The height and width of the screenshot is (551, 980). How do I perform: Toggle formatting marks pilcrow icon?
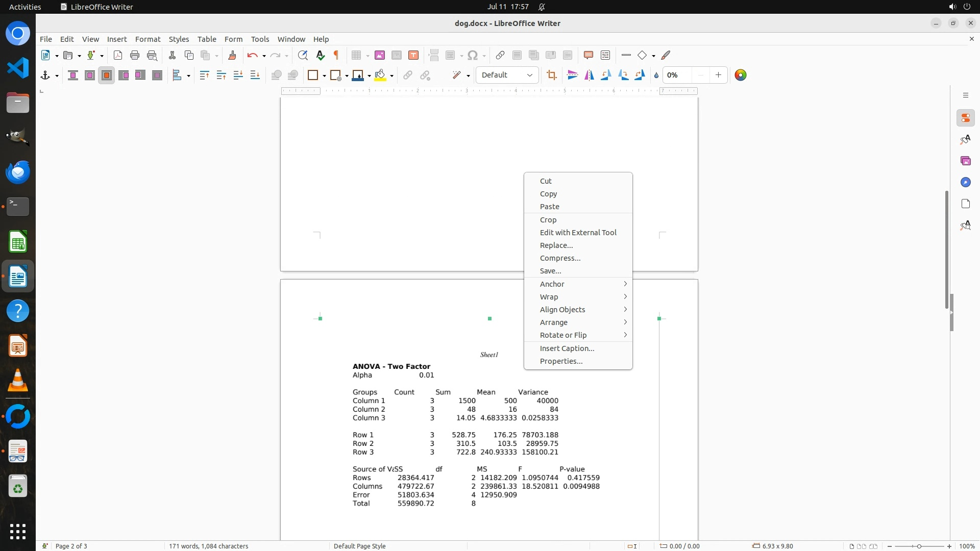[x=336, y=55]
